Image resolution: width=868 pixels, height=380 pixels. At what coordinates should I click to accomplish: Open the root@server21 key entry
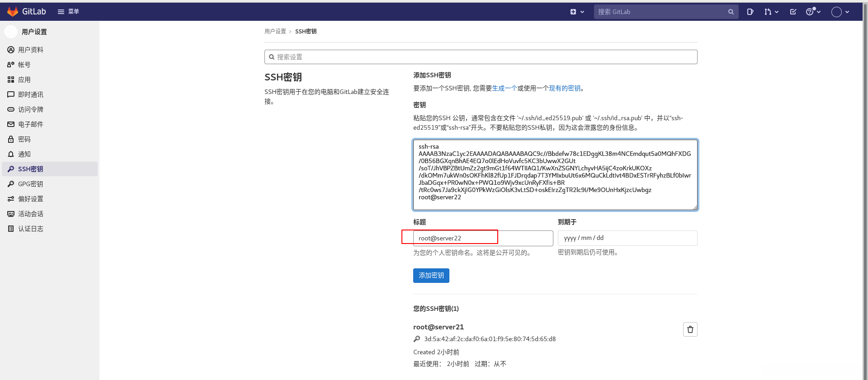(x=439, y=327)
